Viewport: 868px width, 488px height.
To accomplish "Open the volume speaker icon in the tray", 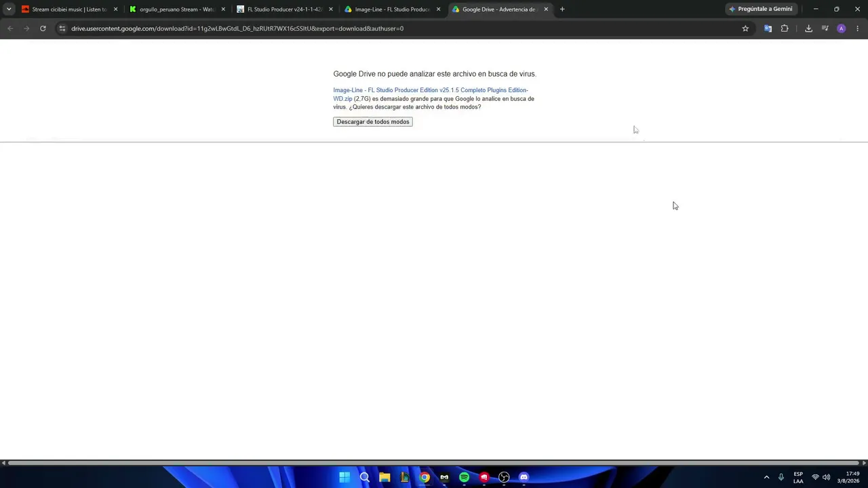I will (826, 477).
